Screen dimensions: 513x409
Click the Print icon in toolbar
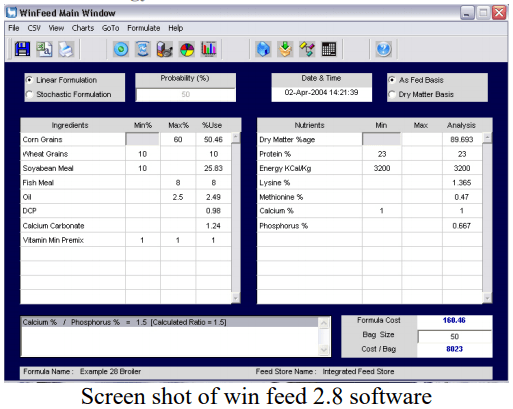click(66, 49)
